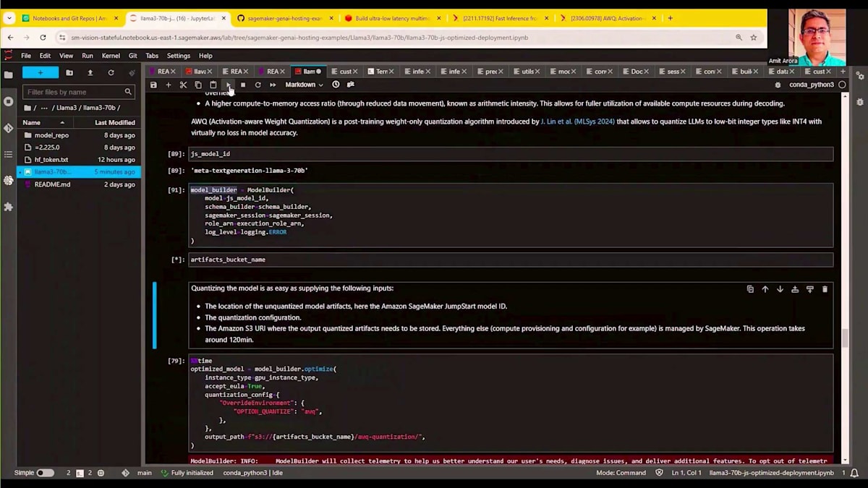Image resolution: width=868 pixels, height=488 pixels.
Task: Restart the kernel with the refresh icon
Action: (x=258, y=85)
